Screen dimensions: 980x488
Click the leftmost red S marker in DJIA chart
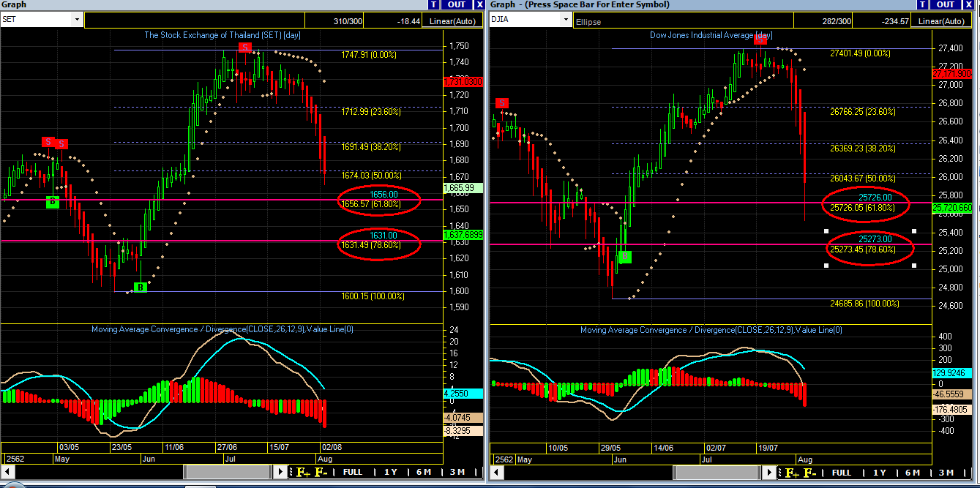502,103
